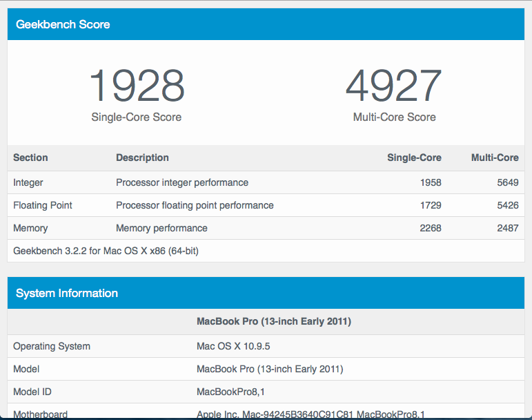This screenshot has width=532, height=420.
Task: Select Integer single-core value 1958
Action: click(x=431, y=182)
